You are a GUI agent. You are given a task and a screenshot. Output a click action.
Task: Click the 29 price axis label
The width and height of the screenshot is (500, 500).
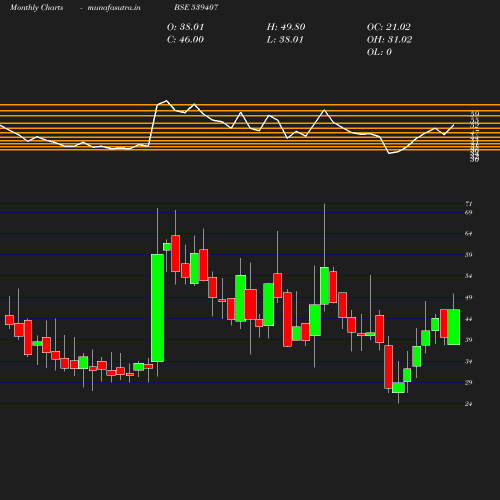point(469,382)
